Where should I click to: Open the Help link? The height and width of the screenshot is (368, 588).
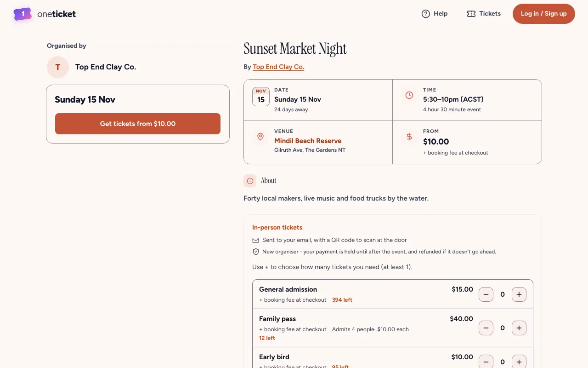pyautogui.click(x=435, y=14)
